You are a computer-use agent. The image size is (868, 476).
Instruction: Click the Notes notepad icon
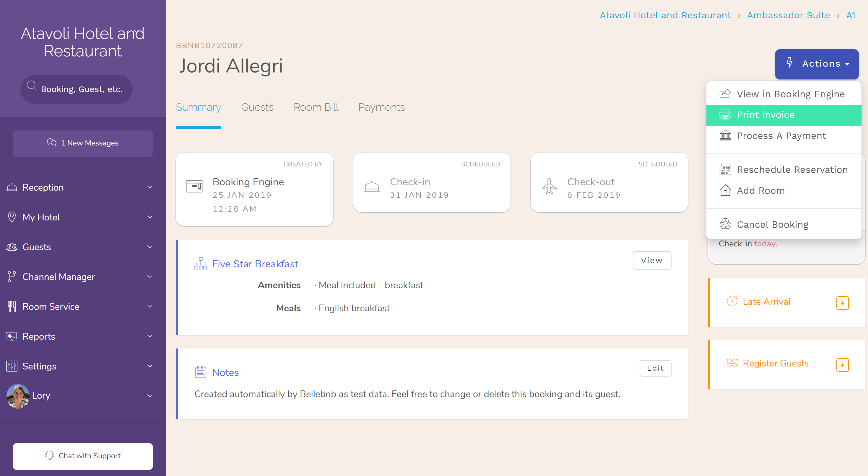coord(200,372)
